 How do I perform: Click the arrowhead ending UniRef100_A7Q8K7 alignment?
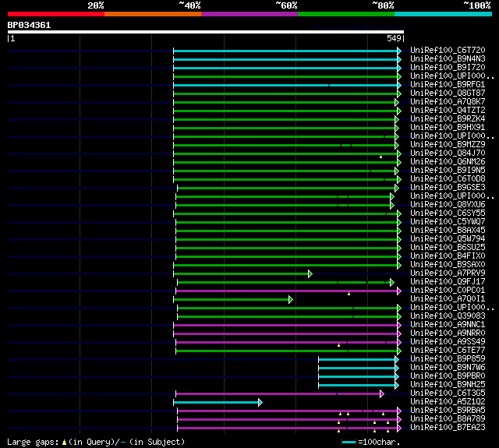tap(397, 102)
